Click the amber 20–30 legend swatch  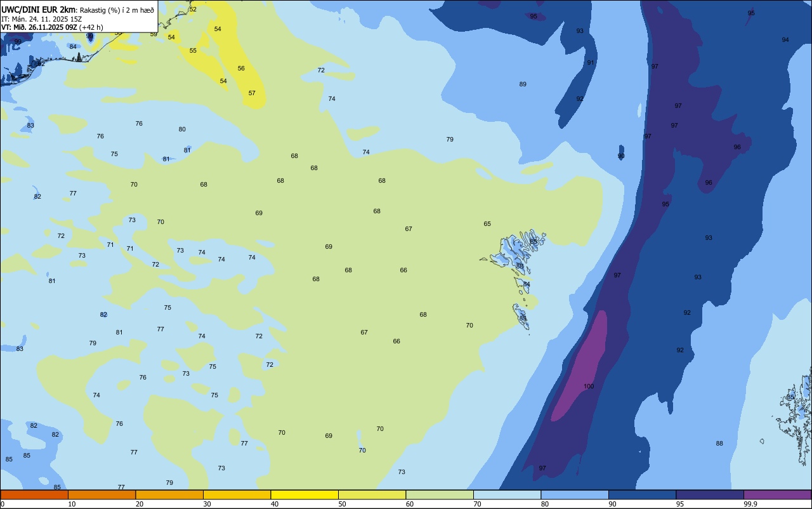pos(169,494)
